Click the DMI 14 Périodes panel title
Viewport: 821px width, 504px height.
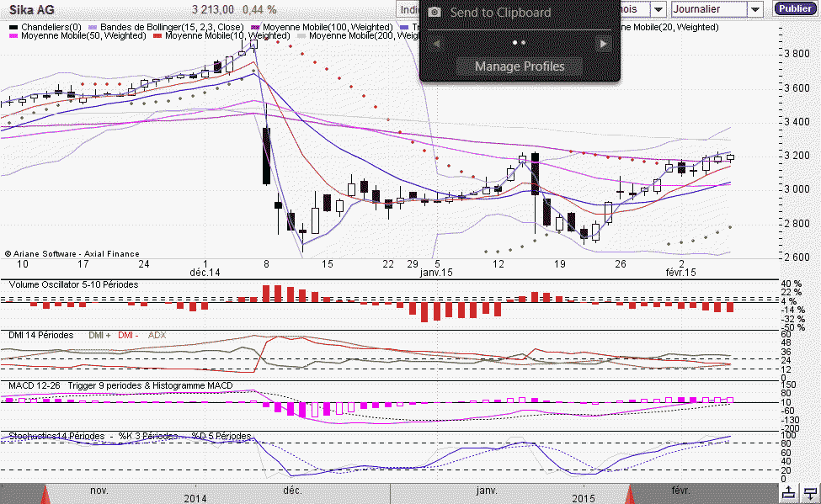(41, 335)
